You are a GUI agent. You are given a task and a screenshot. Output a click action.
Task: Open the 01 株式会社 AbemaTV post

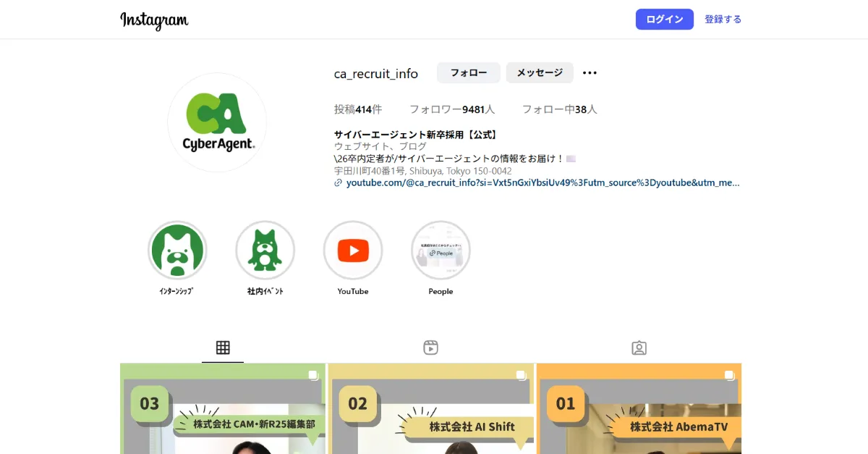point(639,409)
